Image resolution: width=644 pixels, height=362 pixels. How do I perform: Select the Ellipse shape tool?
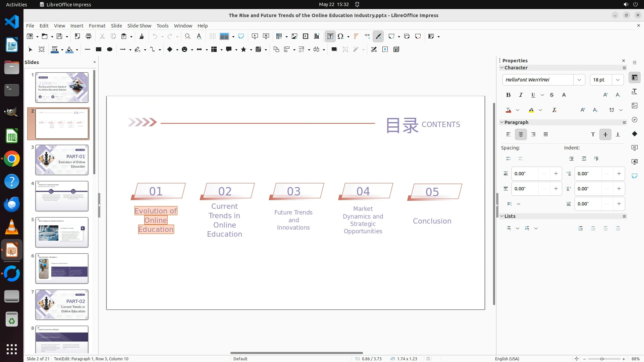click(110, 50)
